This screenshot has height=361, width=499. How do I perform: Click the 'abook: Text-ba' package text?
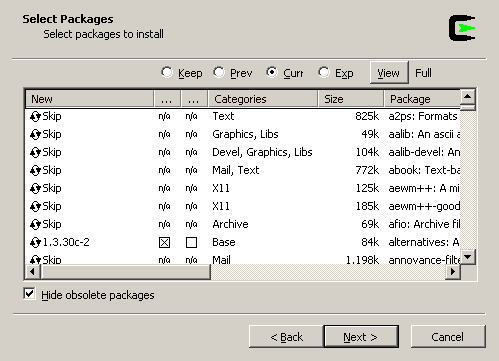coord(424,170)
